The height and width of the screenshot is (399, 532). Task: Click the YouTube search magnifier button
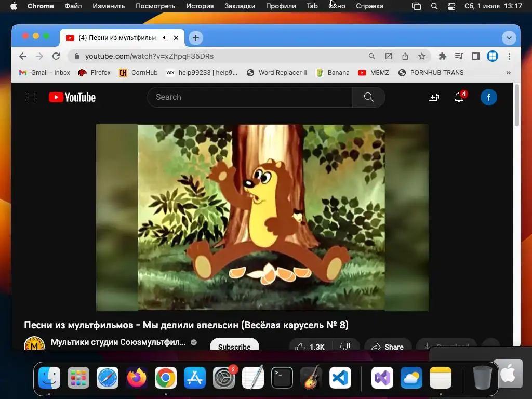(368, 97)
